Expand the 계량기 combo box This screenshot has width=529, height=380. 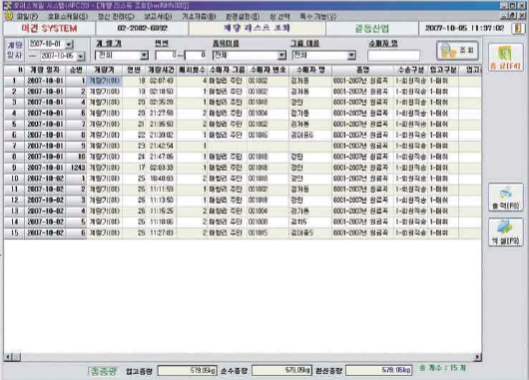(144, 55)
